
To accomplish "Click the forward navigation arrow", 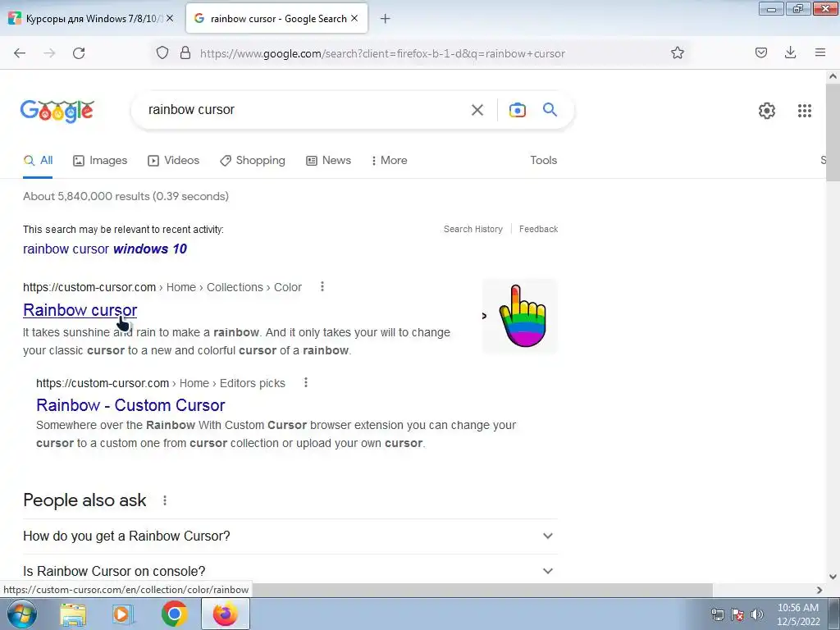I will pyautogui.click(x=49, y=53).
